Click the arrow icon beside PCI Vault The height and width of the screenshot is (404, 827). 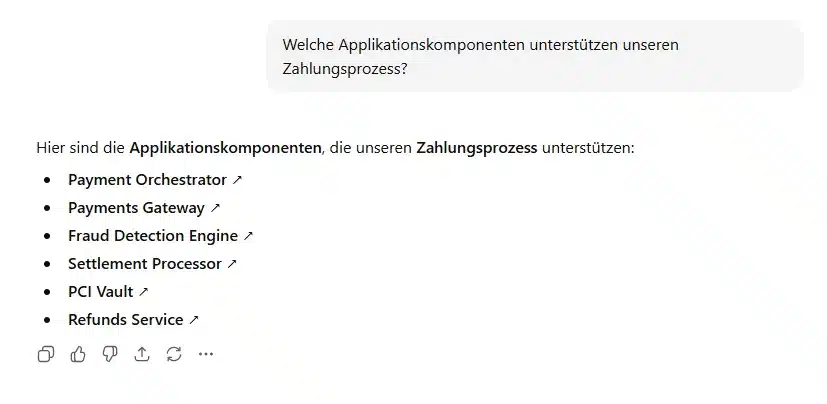144,292
